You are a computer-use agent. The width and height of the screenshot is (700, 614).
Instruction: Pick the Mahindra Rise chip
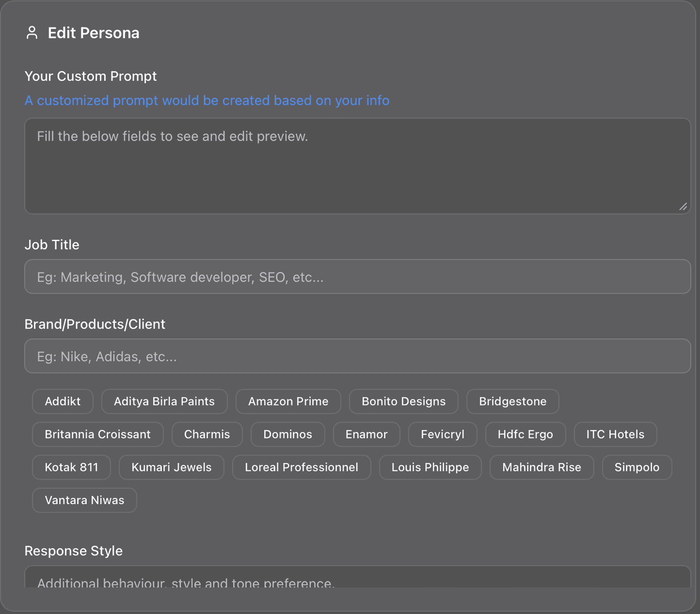(x=541, y=467)
